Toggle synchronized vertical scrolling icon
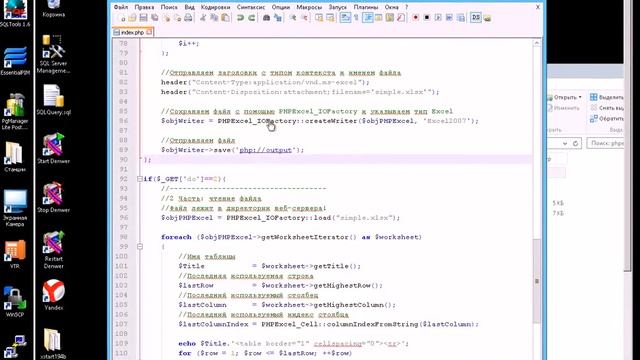Screen dimensions: 640x360 tap(319, 18)
